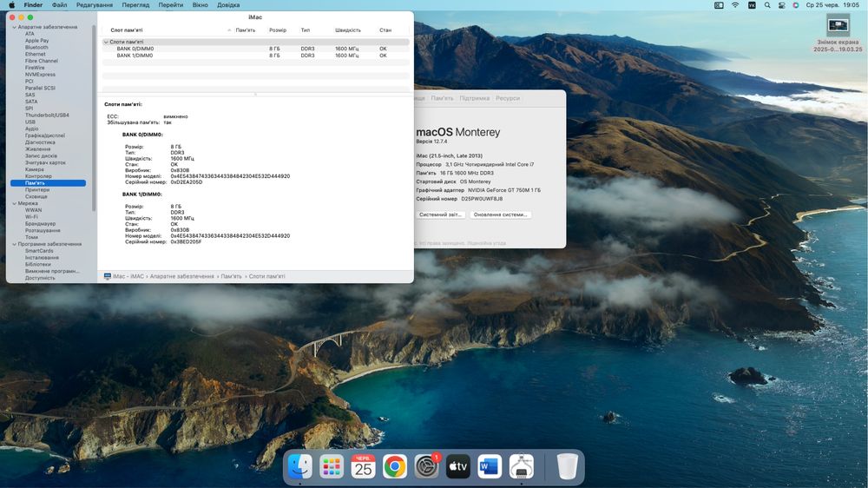This screenshot has width=868, height=488.
Task: Click the sidebar vertical scrollbar
Action: (94, 117)
